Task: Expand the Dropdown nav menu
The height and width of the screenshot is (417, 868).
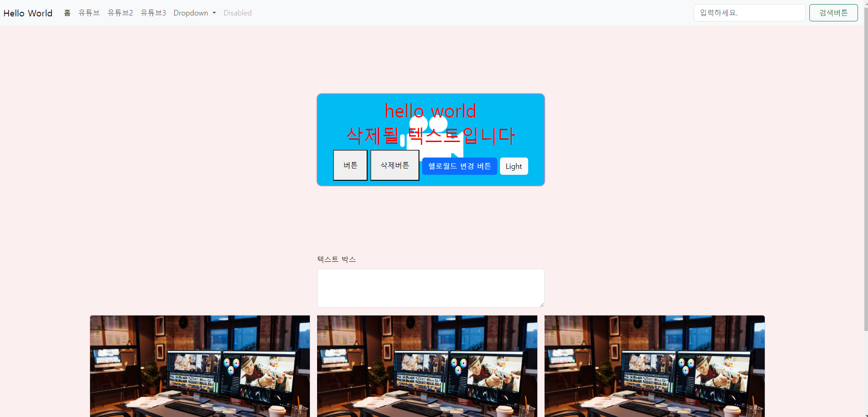Action: pyautogui.click(x=195, y=13)
